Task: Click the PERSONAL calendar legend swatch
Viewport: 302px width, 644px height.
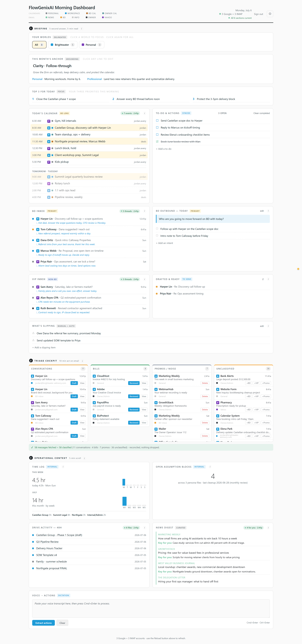Action: click(46, 13)
